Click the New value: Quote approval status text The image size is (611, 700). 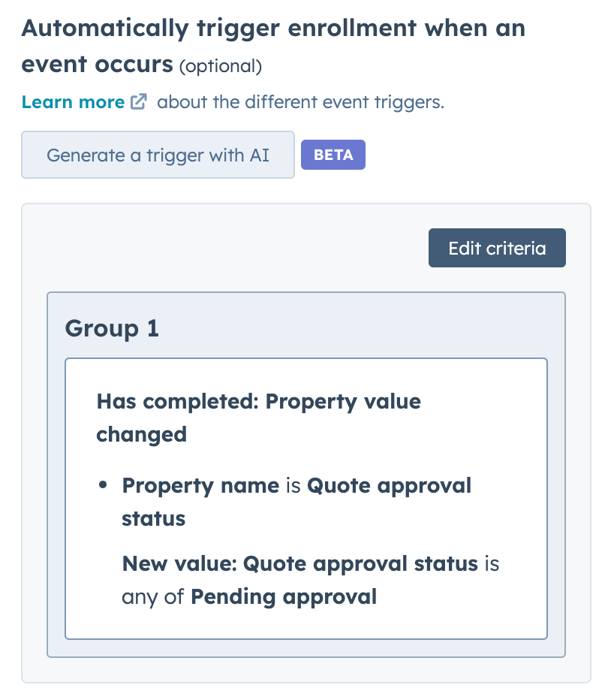[x=299, y=563]
